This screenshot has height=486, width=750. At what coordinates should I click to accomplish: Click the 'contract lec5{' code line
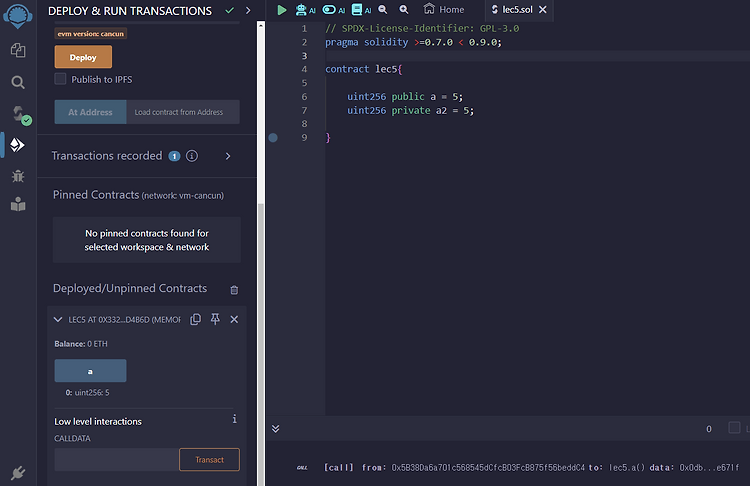pos(364,69)
